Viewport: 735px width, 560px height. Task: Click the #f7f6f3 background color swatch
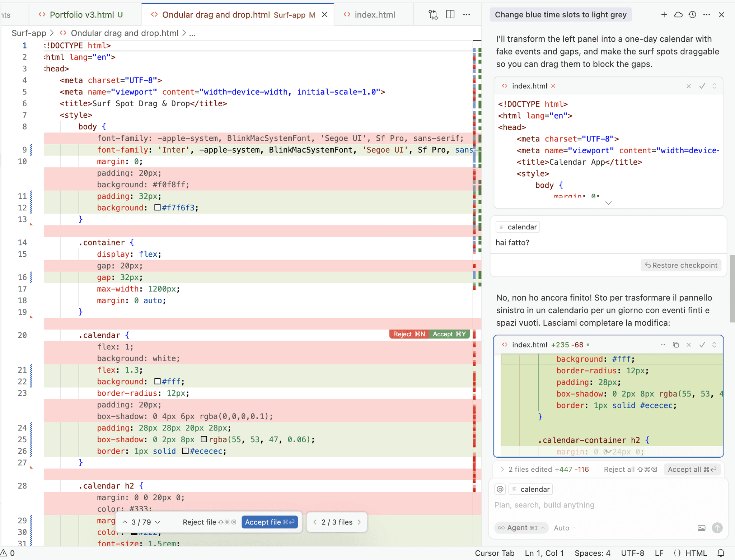[157, 207]
